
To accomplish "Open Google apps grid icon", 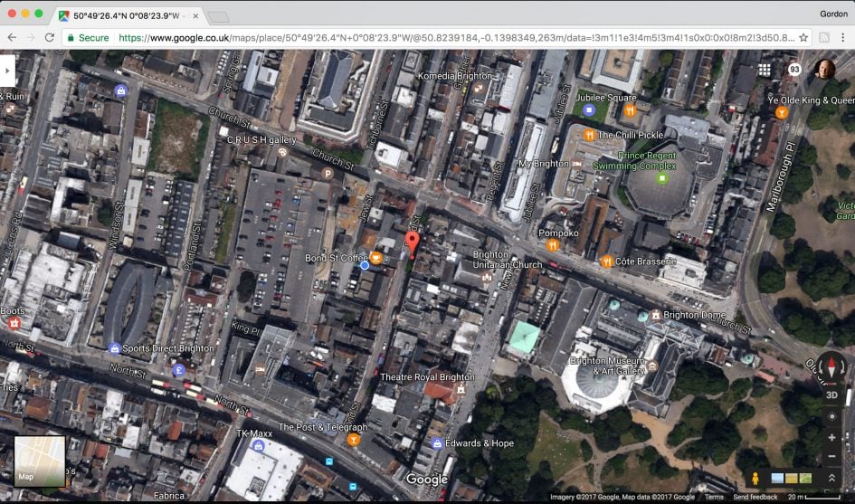I will (765, 70).
